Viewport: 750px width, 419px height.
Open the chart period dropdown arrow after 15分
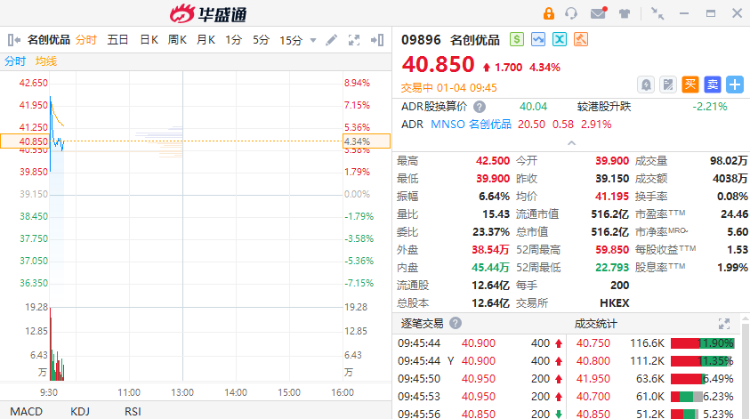pyautogui.click(x=313, y=40)
